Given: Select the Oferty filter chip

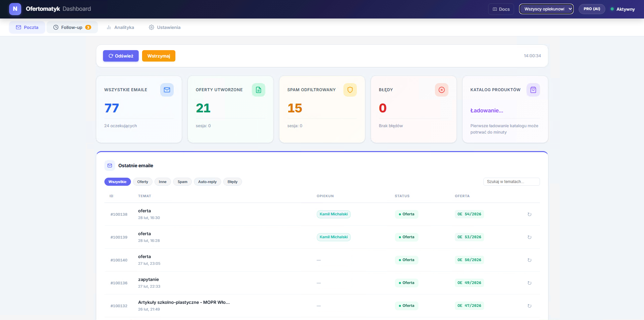Looking at the screenshot, I should [x=142, y=182].
